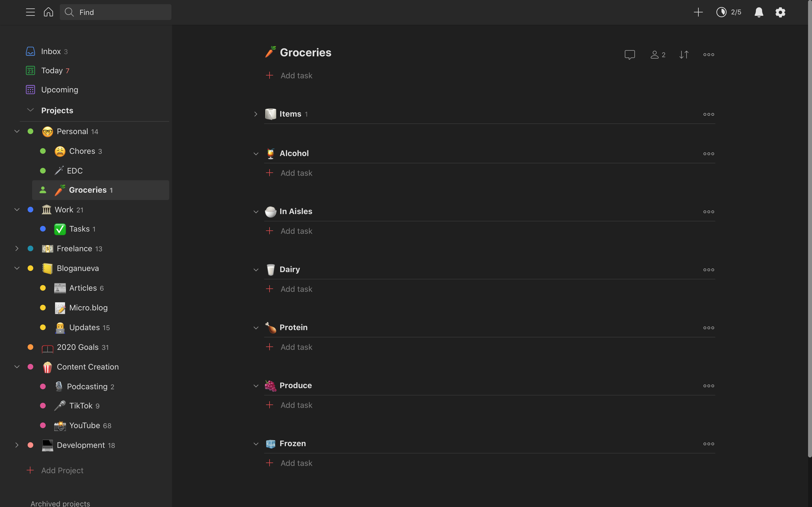The height and width of the screenshot is (507, 812).
Task: Click the three-dot menu for Alcohol section
Action: pos(709,153)
